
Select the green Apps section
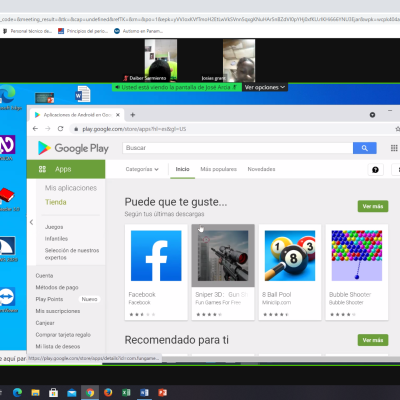(66, 169)
